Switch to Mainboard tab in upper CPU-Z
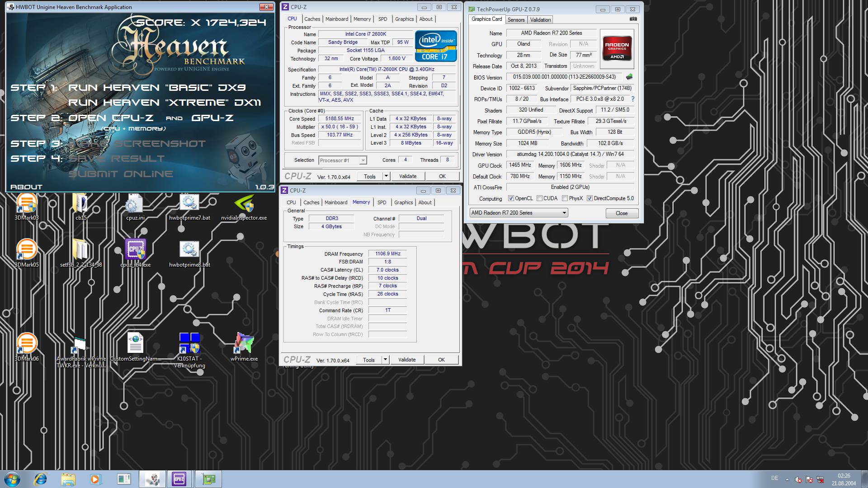The height and width of the screenshot is (488, 868). [337, 19]
